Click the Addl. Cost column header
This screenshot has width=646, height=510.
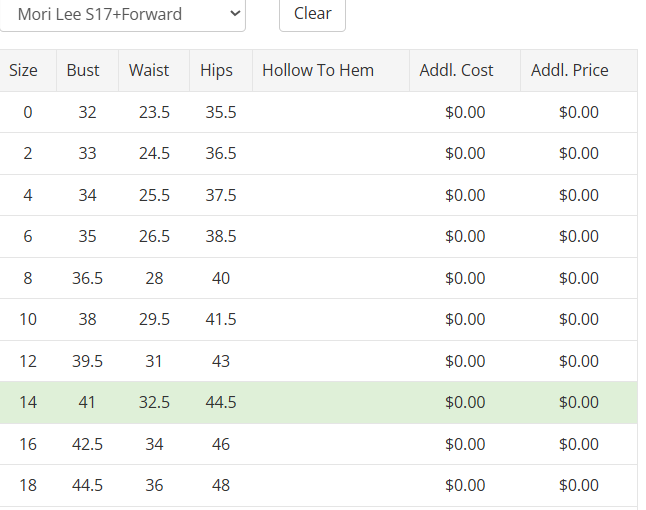(456, 70)
